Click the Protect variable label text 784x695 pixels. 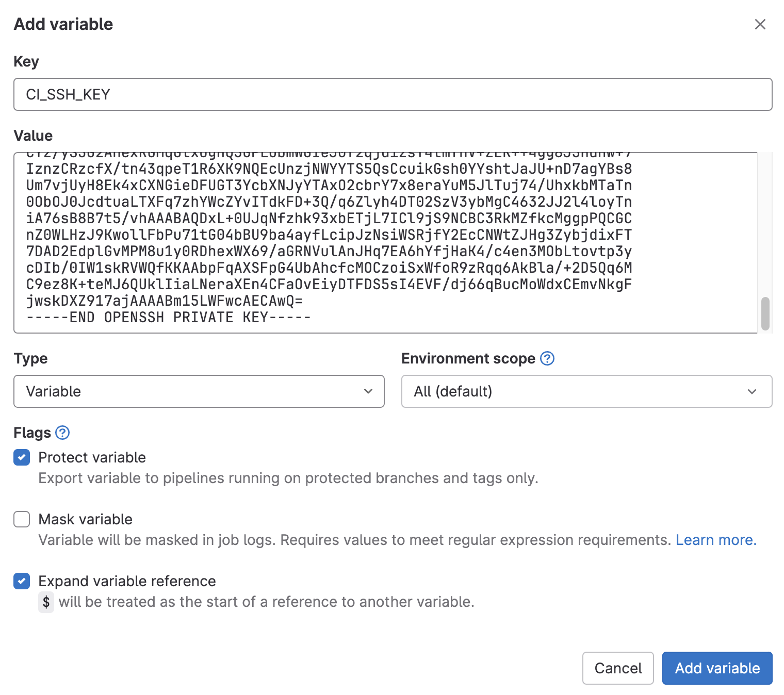coord(92,457)
